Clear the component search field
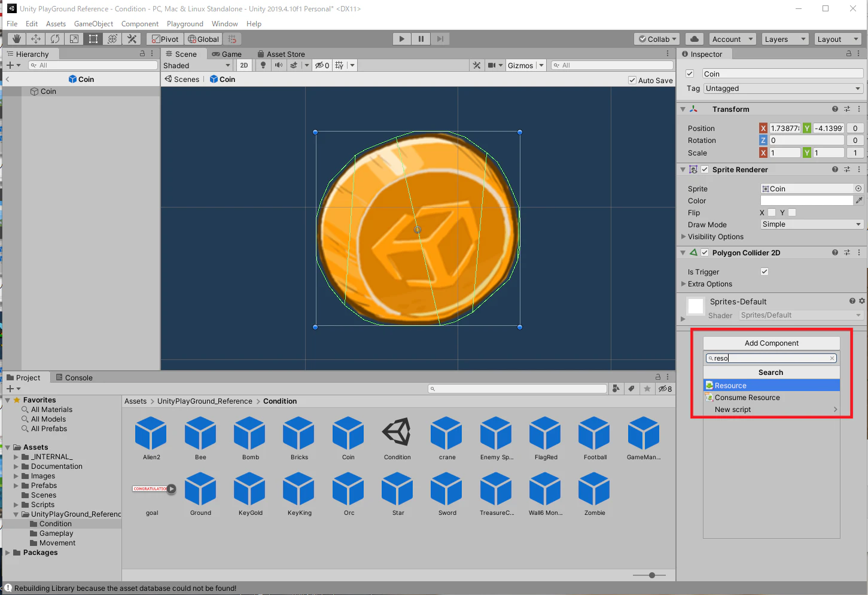Image resolution: width=868 pixels, height=595 pixels. point(832,358)
